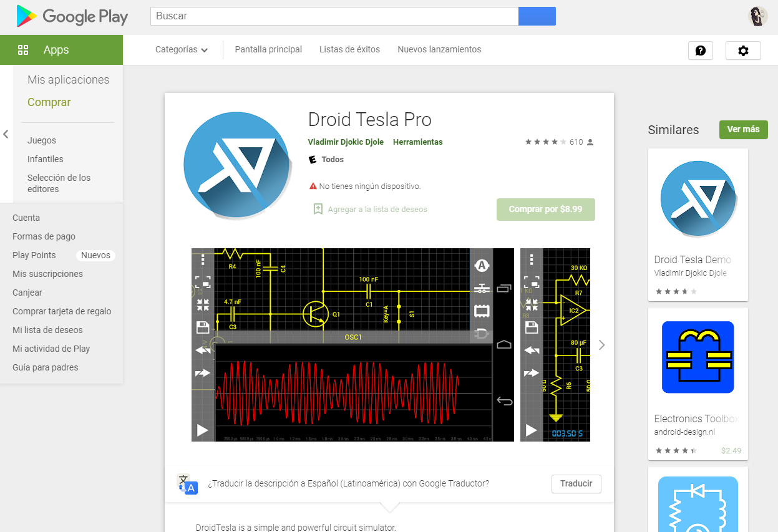Expand the Categorías dropdown
Screen dimensions: 778x532
click(x=182, y=50)
